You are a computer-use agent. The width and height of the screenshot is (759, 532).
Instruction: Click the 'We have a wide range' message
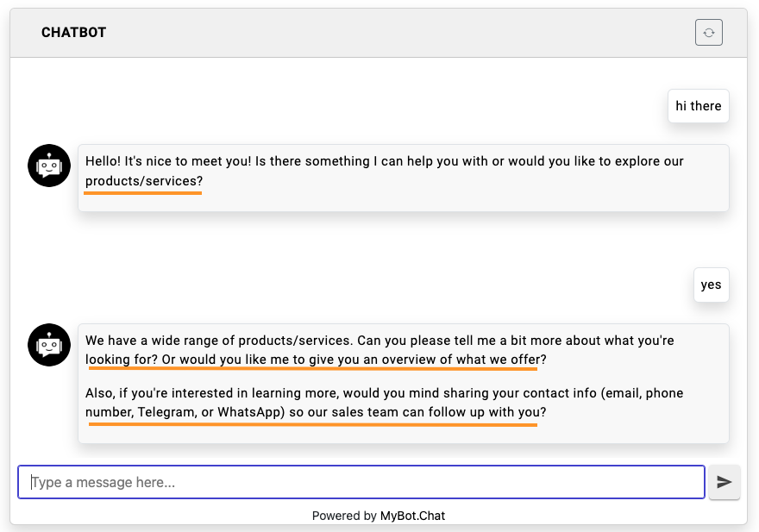[x=379, y=341]
